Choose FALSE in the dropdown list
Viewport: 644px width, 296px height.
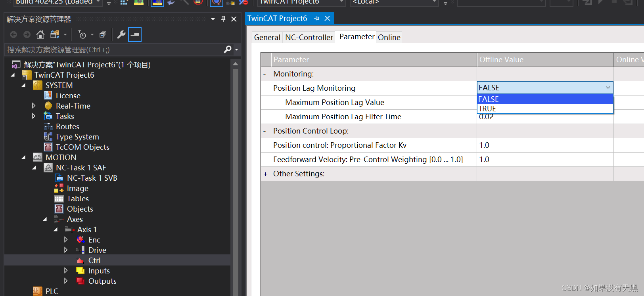545,99
